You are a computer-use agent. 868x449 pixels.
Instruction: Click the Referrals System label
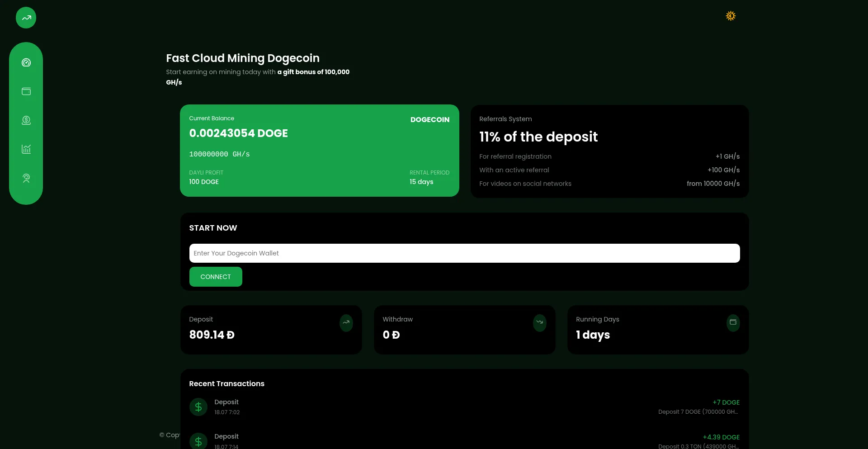(505, 119)
